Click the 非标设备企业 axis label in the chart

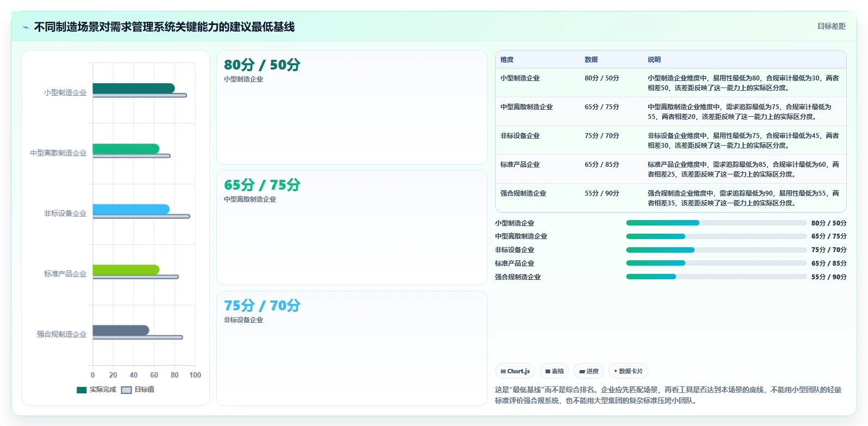coord(65,214)
